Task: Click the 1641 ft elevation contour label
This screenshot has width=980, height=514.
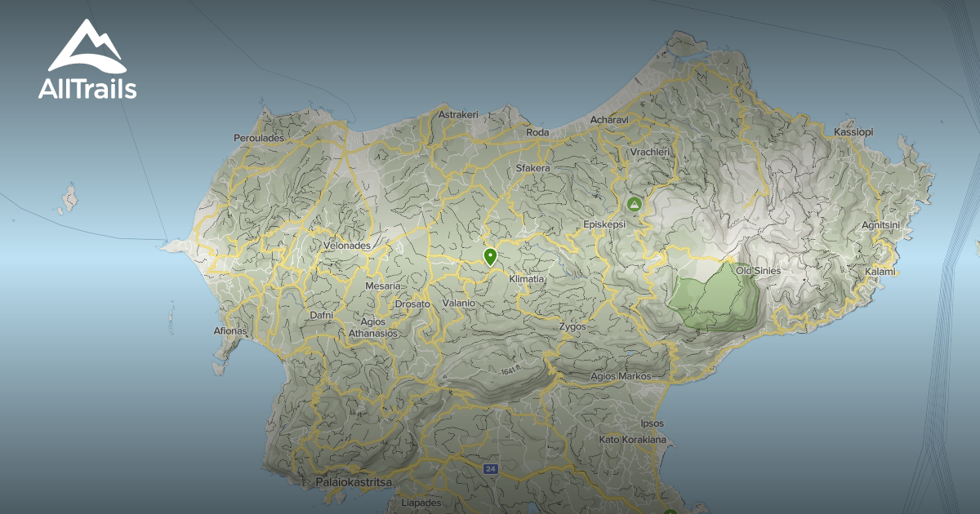Action: pos(509,367)
